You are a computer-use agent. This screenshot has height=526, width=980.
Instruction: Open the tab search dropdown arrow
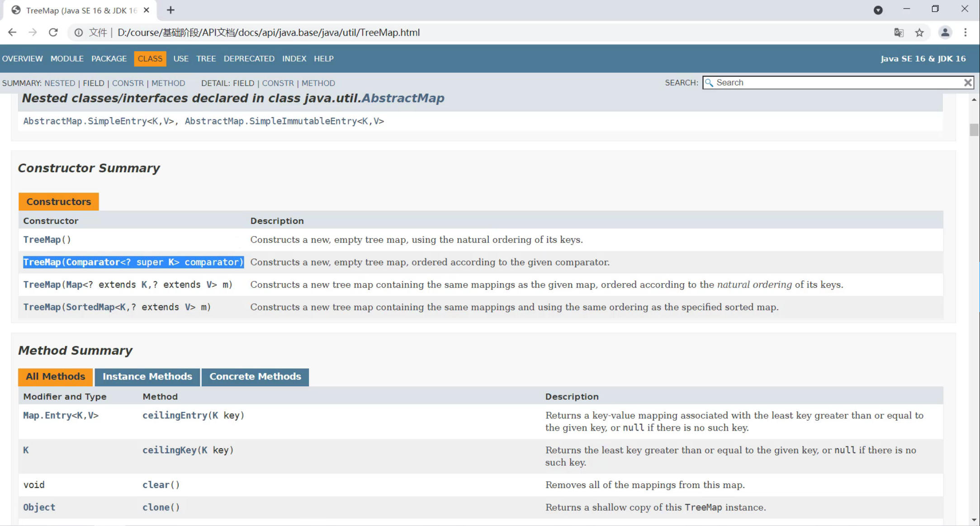tap(878, 10)
